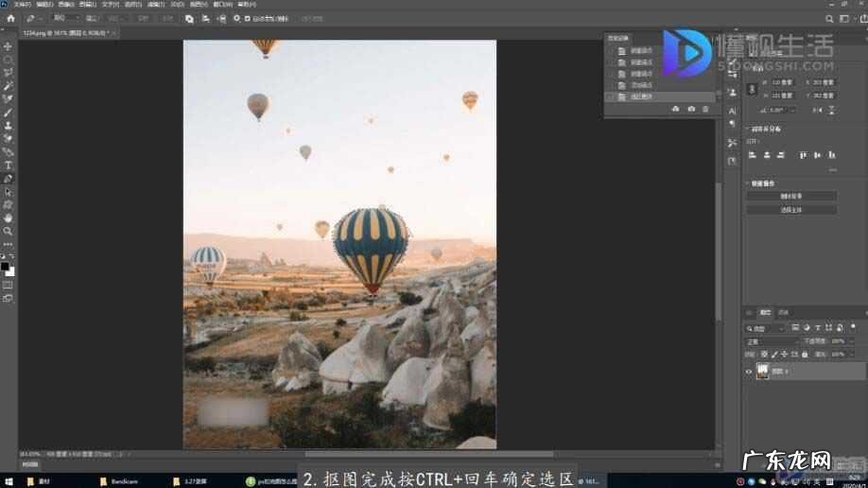Select the Magic Wand tool
This screenshot has height=488, width=868.
coord(9,85)
